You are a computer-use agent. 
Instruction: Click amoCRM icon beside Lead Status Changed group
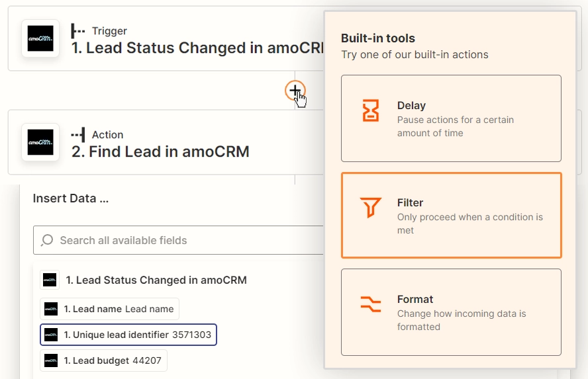click(50, 280)
